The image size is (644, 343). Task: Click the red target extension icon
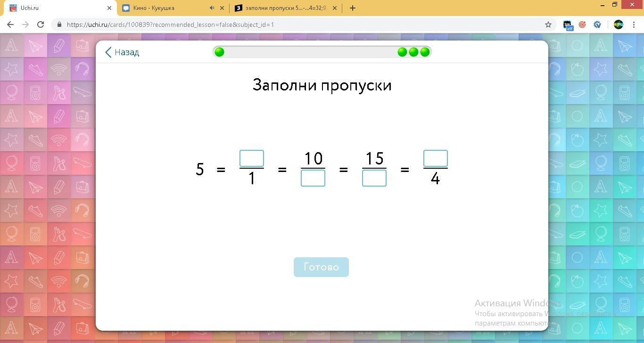tap(582, 24)
